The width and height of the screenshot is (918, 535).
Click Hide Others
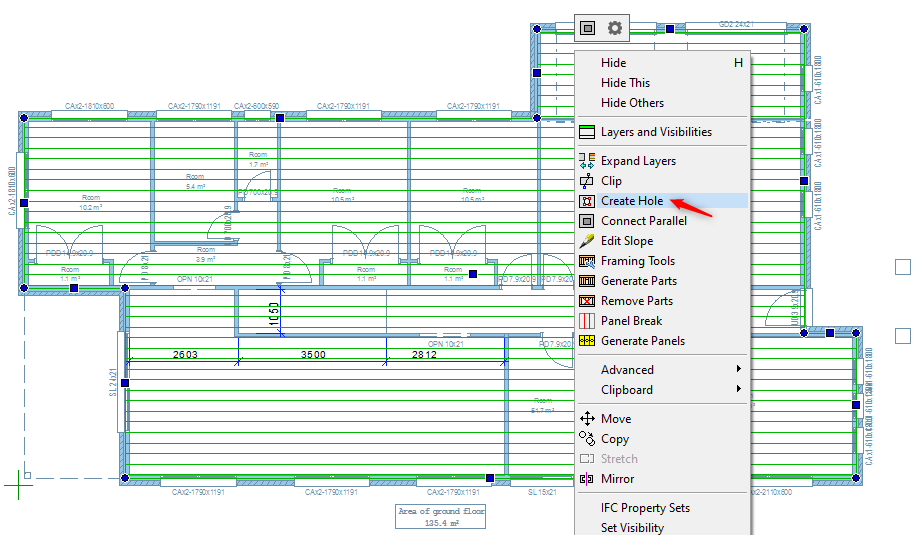[632, 103]
